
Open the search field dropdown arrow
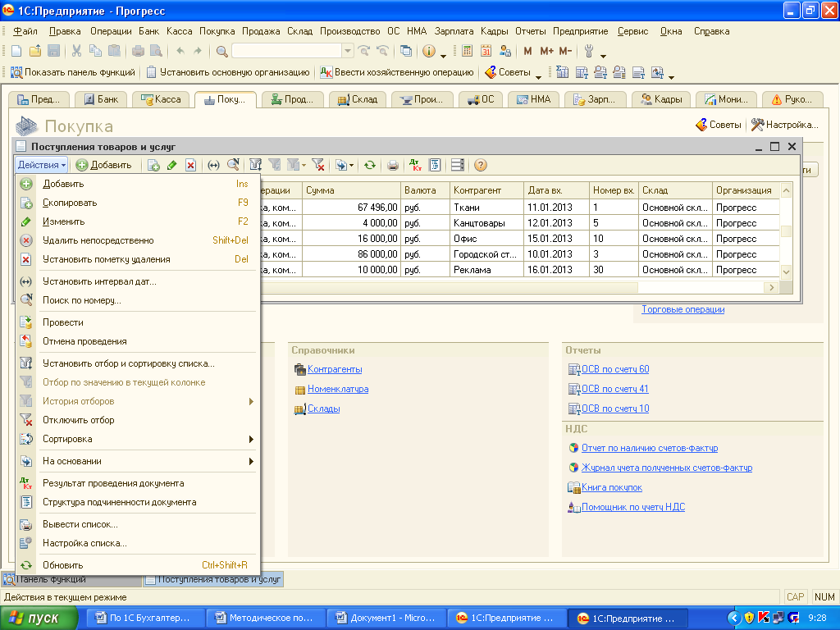tap(348, 51)
